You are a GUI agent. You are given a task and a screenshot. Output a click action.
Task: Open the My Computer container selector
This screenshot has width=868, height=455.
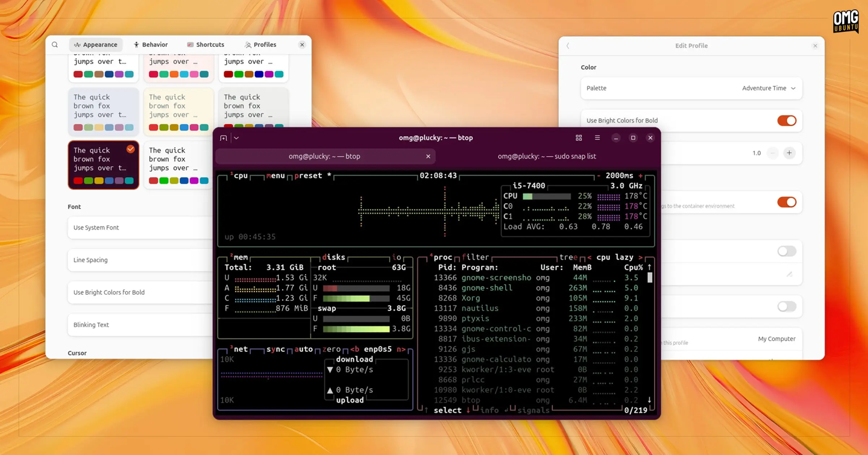(776, 339)
